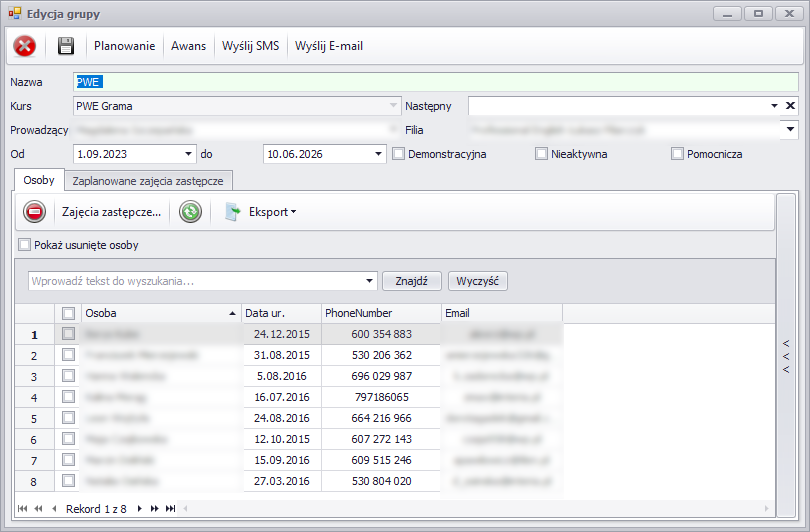Enable Pokaż usunięte osoby checkbox
810x532 pixels.
[x=24, y=245]
